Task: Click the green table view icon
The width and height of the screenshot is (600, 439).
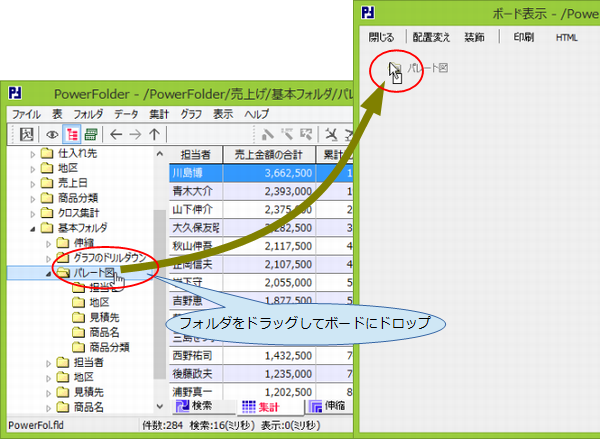Action: click(91, 134)
